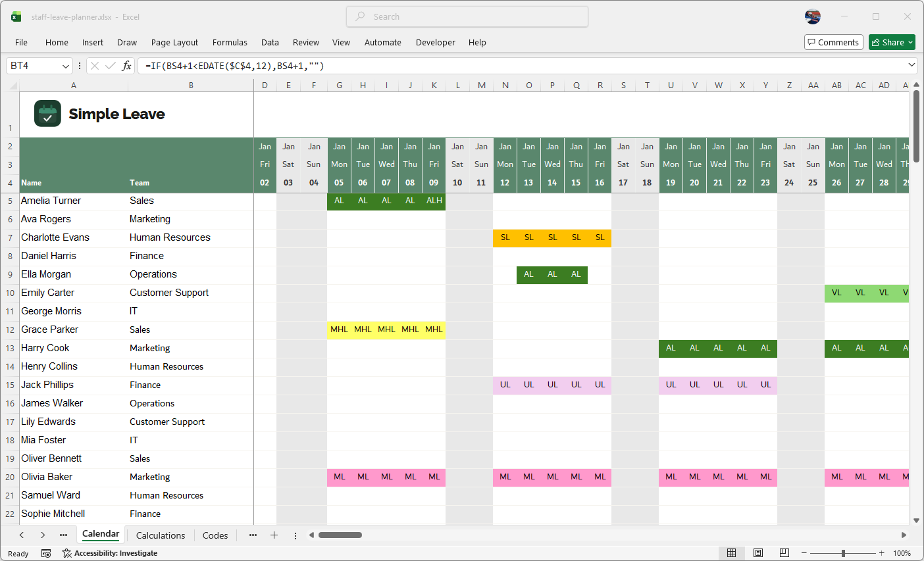The width and height of the screenshot is (924, 561).
Task: Click the Normal view icon
Action: (x=732, y=553)
